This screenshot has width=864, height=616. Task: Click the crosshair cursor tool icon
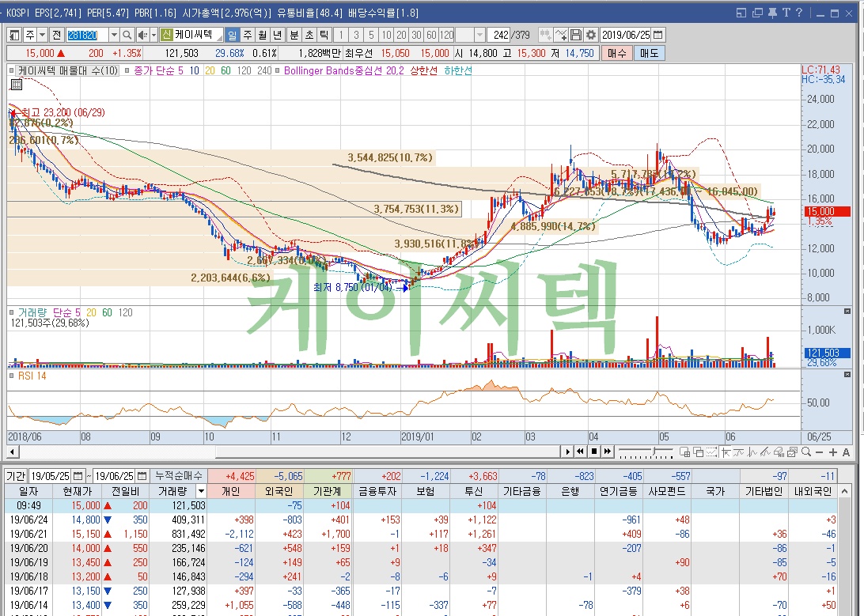pos(726,452)
